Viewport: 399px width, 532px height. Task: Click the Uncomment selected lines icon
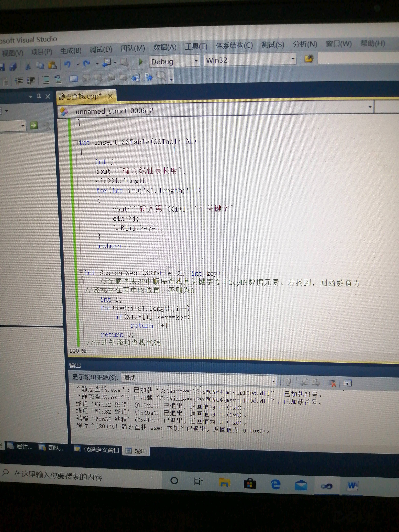(x=58, y=79)
